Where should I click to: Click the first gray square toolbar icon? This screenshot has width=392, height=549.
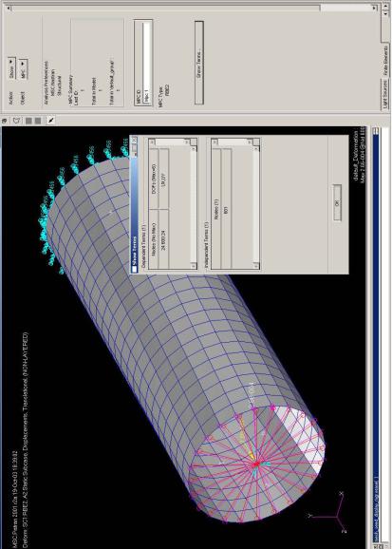[x=28, y=121]
